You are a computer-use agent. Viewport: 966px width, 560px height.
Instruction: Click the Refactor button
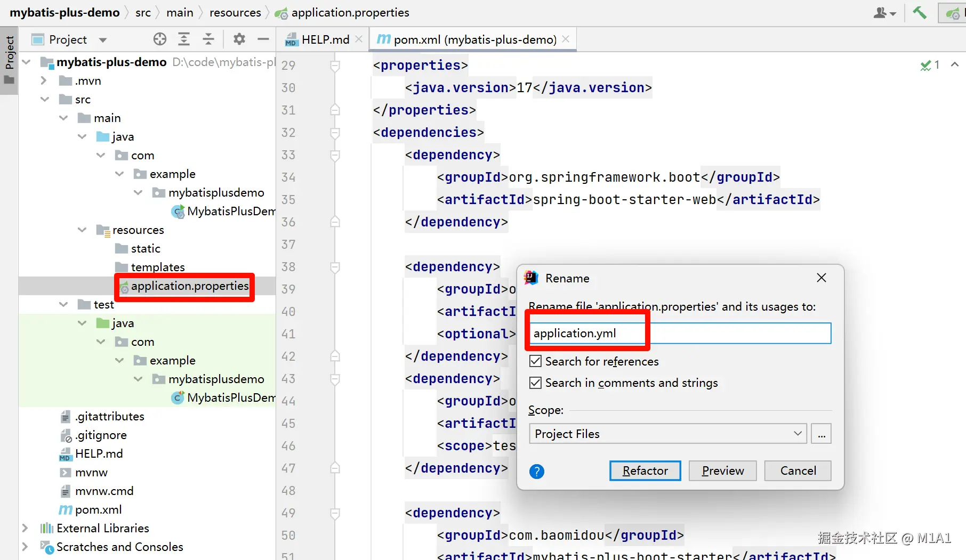click(x=645, y=470)
